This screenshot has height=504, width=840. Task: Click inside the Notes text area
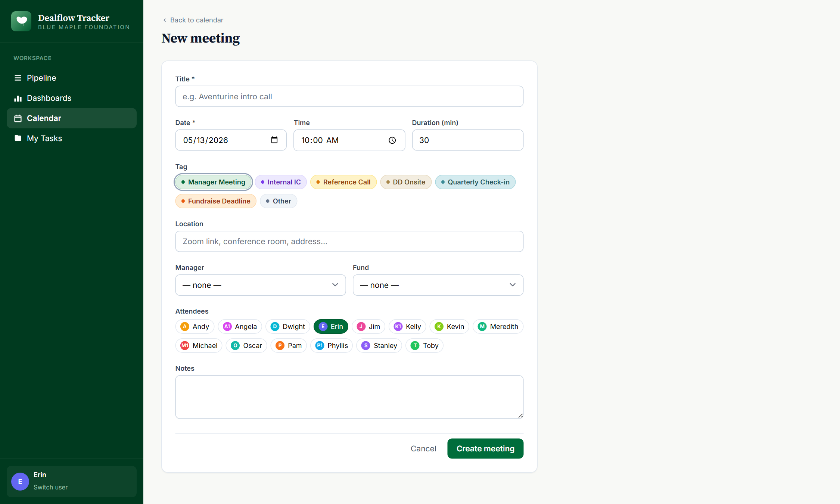(x=349, y=397)
